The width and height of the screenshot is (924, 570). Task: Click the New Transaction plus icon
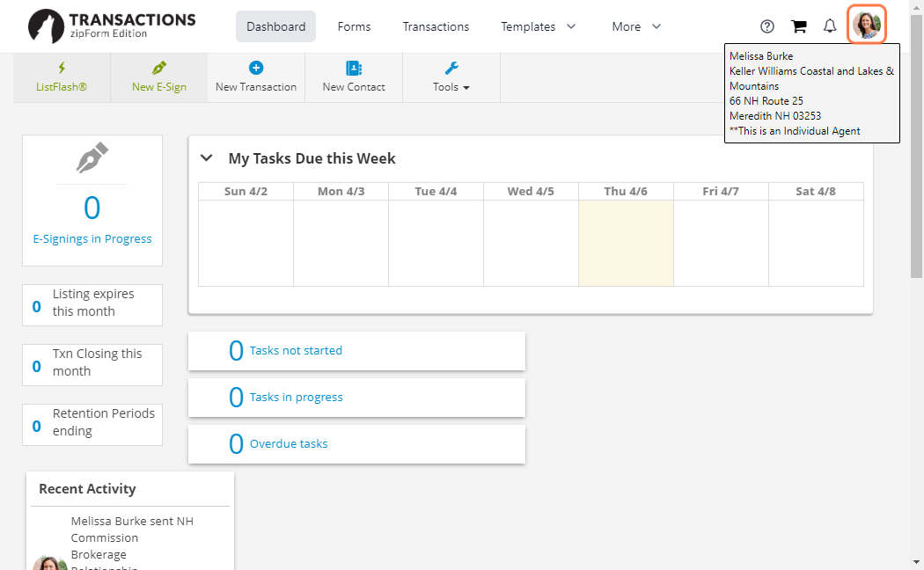pos(256,68)
